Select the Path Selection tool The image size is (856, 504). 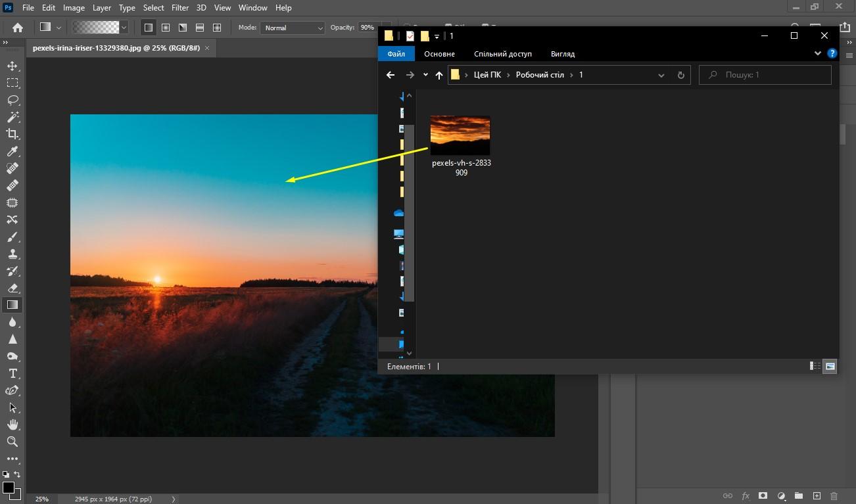[12, 407]
